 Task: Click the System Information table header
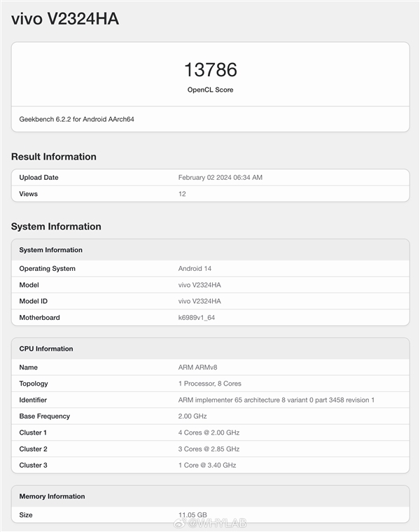[x=50, y=250]
